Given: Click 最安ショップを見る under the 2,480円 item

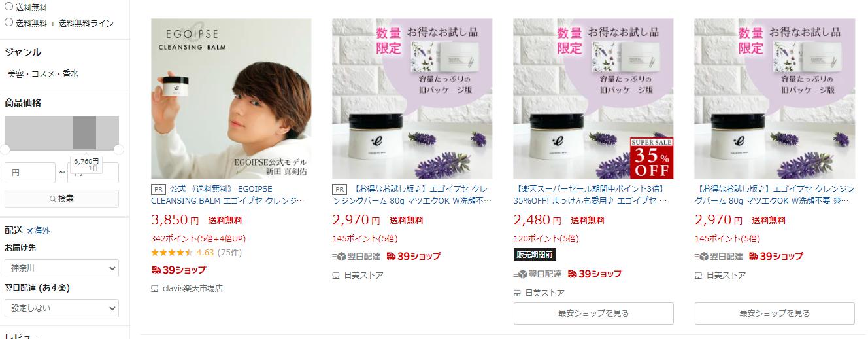Looking at the screenshot, I should 593,313.
